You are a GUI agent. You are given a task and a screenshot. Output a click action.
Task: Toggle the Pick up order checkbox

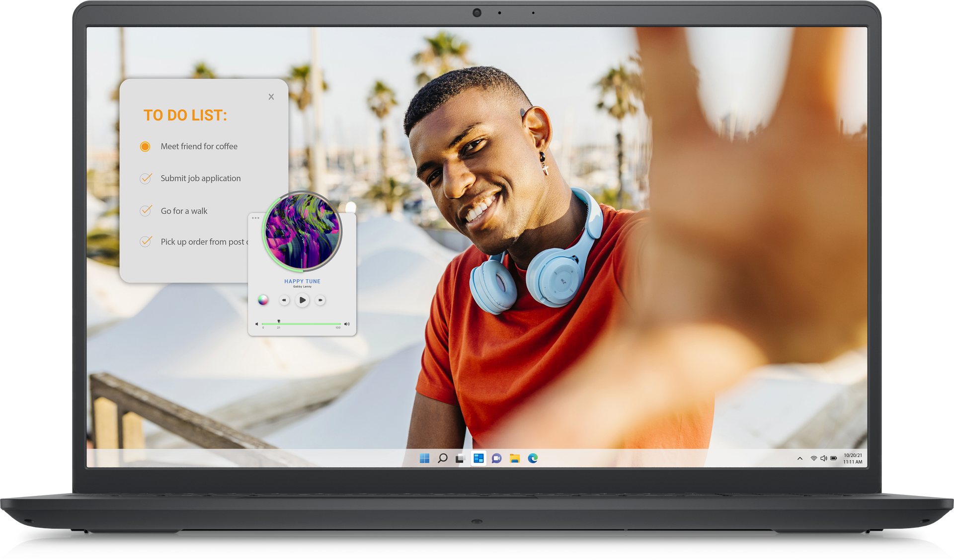click(146, 241)
